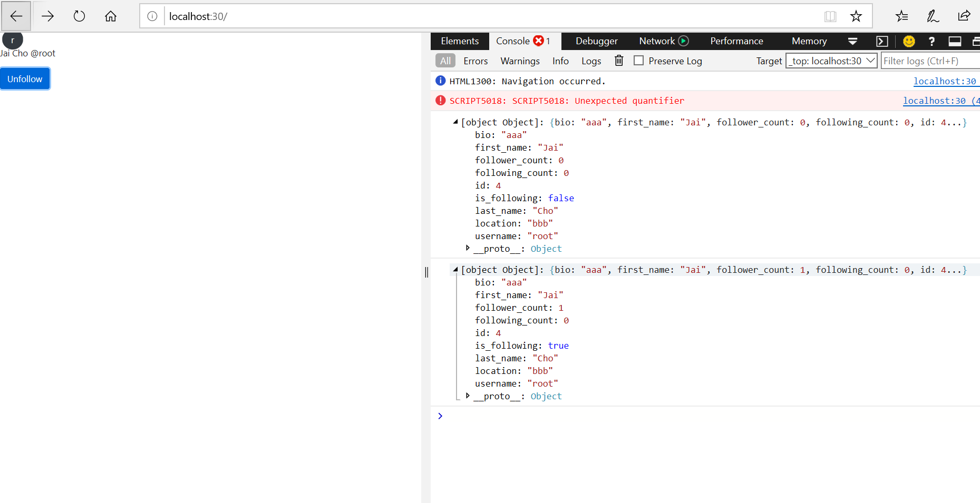Click the Filter logs search field
The height and width of the screenshot is (503, 980).
point(930,61)
